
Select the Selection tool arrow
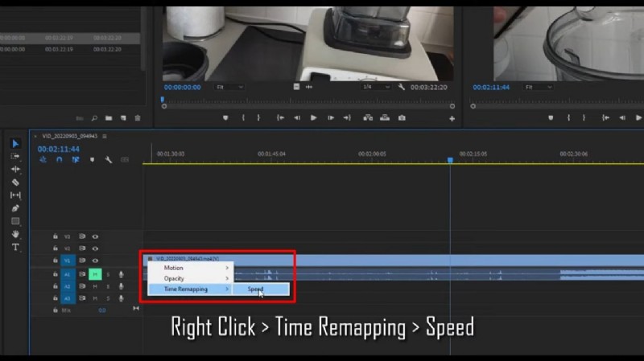15,144
